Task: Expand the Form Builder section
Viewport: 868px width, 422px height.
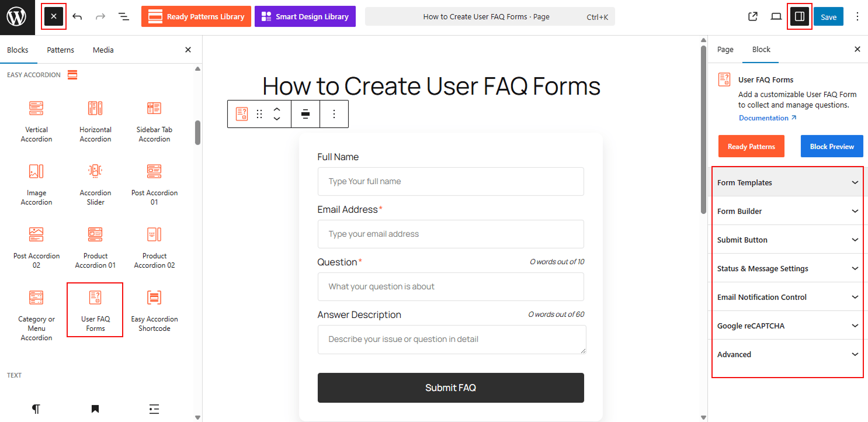Action: click(x=787, y=210)
